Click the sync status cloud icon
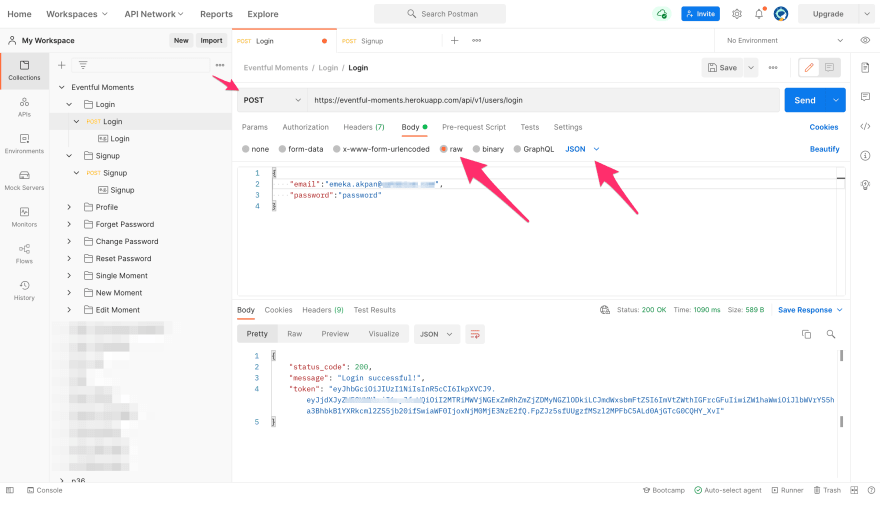 coord(662,14)
